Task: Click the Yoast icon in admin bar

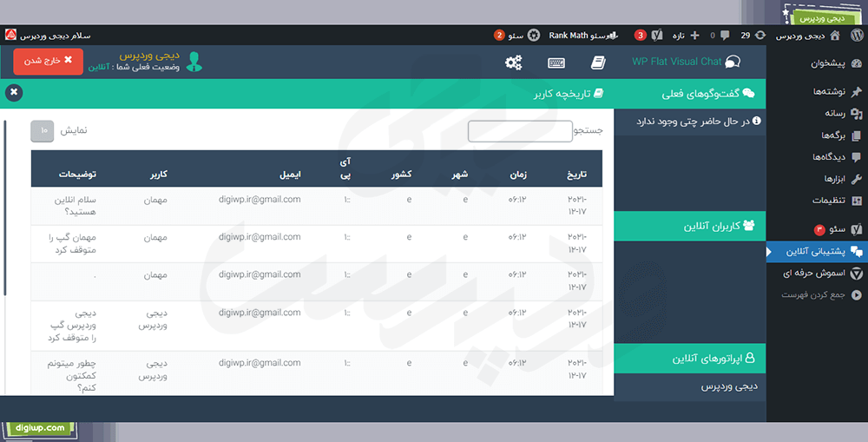Action: (657, 36)
